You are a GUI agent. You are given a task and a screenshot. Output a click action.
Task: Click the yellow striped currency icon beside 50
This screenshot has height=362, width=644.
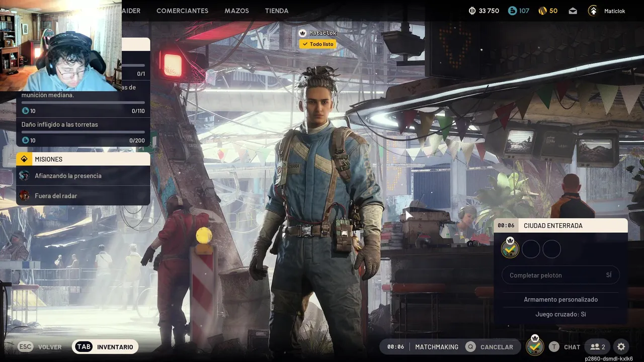coord(542,11)
